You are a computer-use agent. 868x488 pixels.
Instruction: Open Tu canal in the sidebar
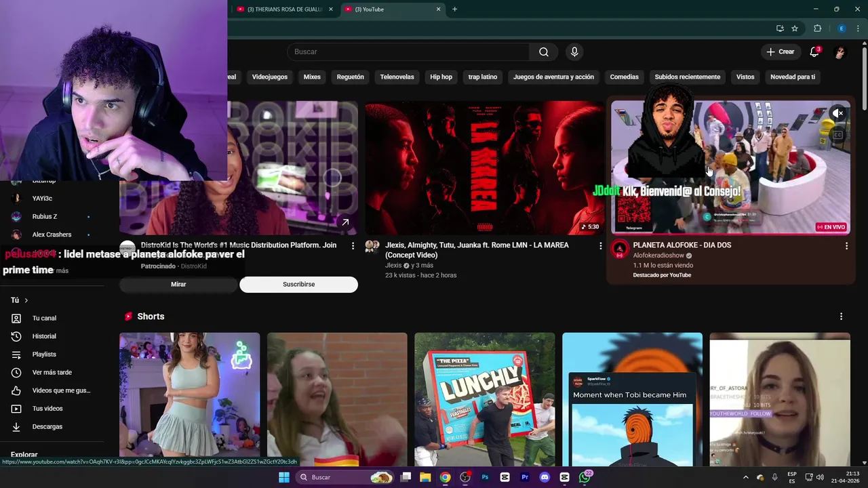click(44, 318)
